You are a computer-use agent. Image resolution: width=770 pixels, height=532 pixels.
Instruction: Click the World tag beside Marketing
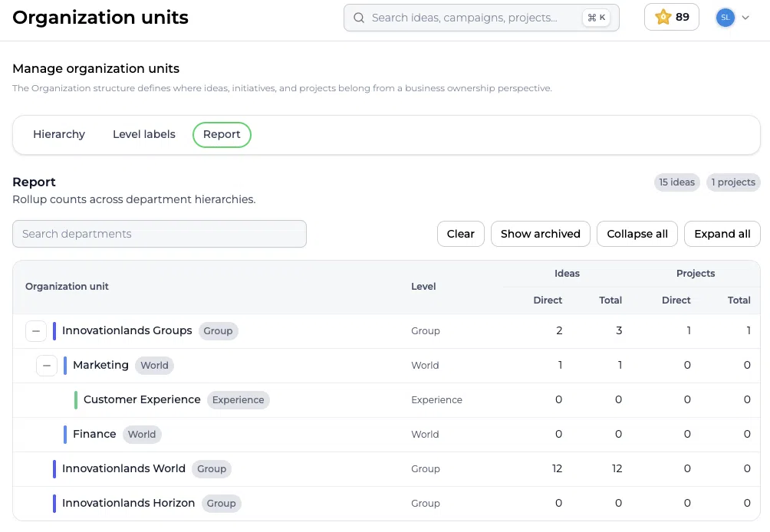(x=154, y=366)
